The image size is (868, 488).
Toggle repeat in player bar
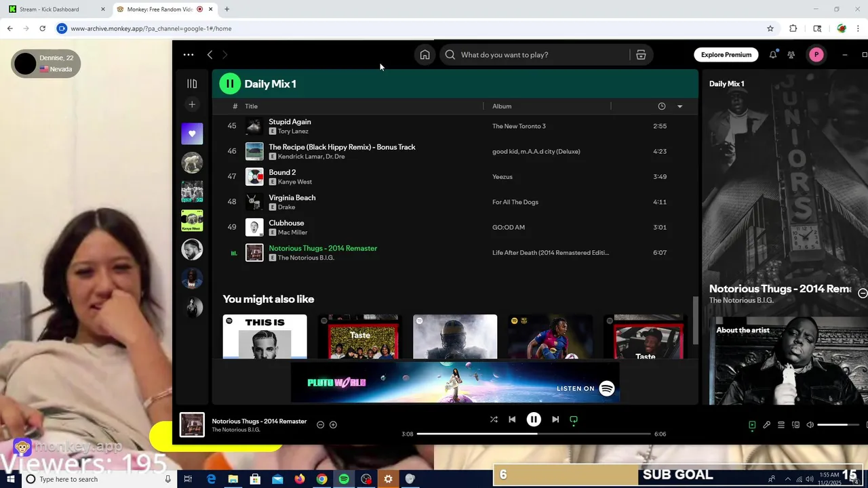(x=574, y=420)
